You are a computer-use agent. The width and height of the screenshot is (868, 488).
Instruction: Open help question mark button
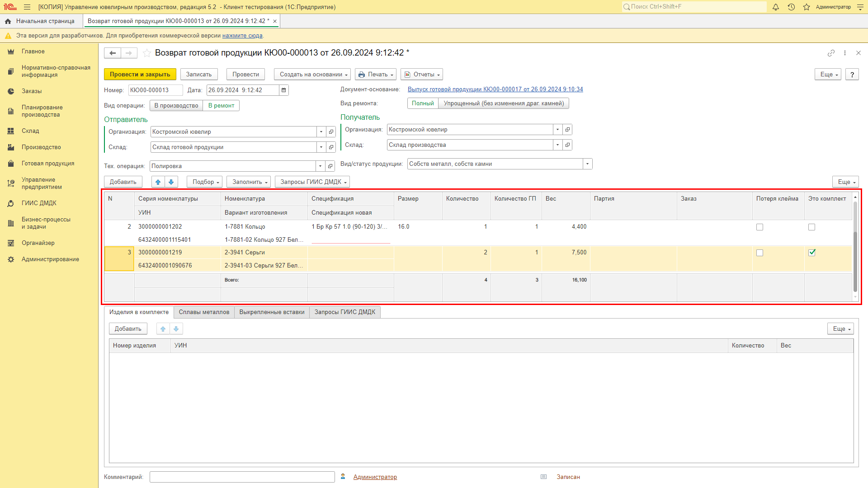pyautogui.click(x=852, y=74)
